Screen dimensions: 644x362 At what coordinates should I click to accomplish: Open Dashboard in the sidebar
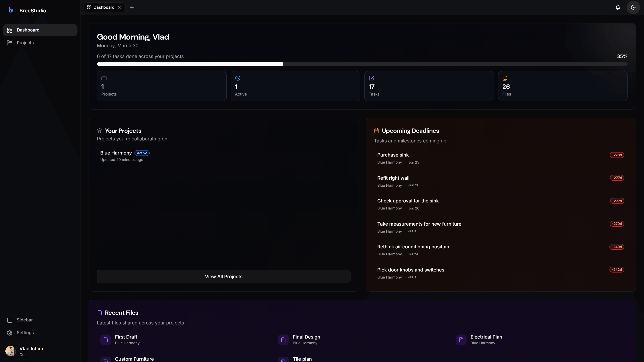(40, 30)
